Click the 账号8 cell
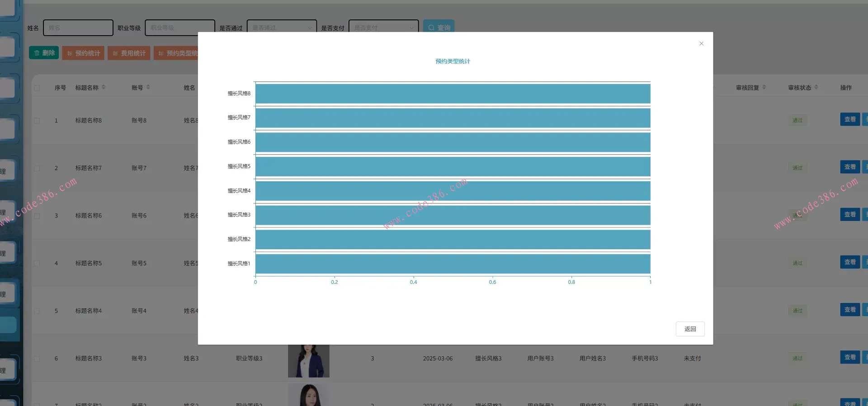Viewport: 868px width, 406px height. click(x=139, y=121)
